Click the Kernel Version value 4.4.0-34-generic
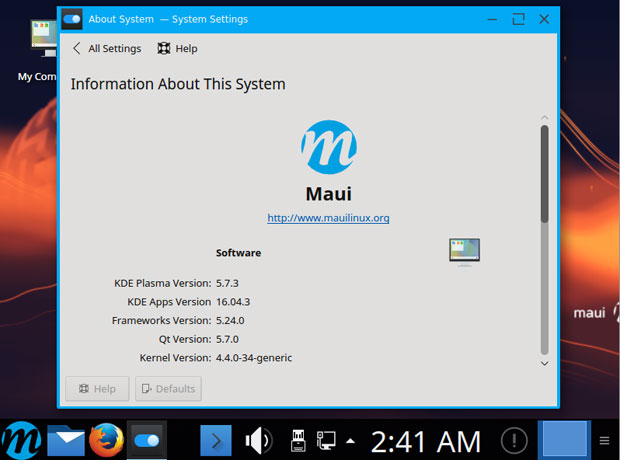Viewport: 620px width, 460px height. pyautogui.click(x=254, y=358)
